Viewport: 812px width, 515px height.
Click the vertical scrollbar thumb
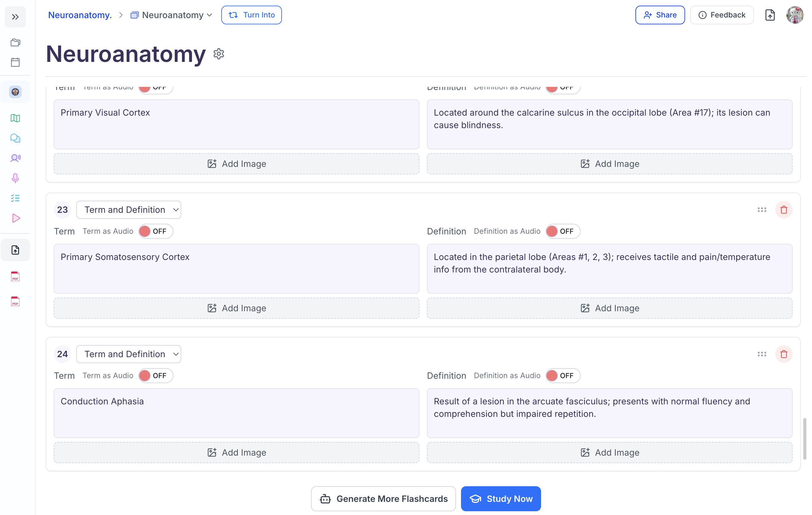[804, 438]
